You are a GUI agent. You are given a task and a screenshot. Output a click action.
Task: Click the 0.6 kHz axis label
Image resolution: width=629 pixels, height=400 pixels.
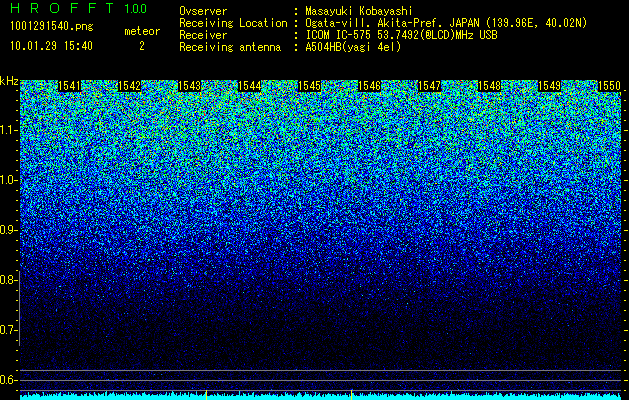tap(8, 380)
